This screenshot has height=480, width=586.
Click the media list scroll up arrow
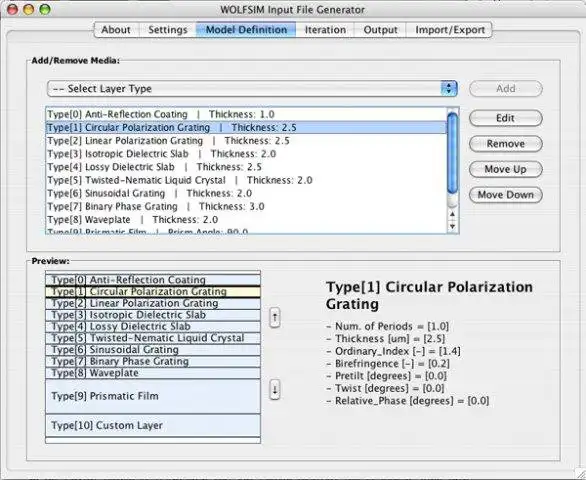click(x=452, y=215)
